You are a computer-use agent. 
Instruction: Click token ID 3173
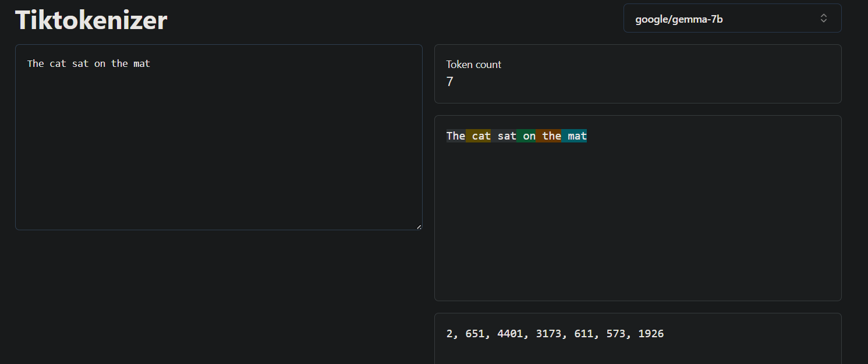pyautogui.click(x=548, y=334)
